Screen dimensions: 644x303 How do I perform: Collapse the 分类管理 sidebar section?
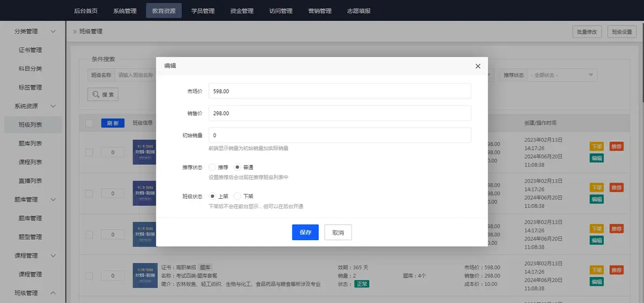[53, 32]
